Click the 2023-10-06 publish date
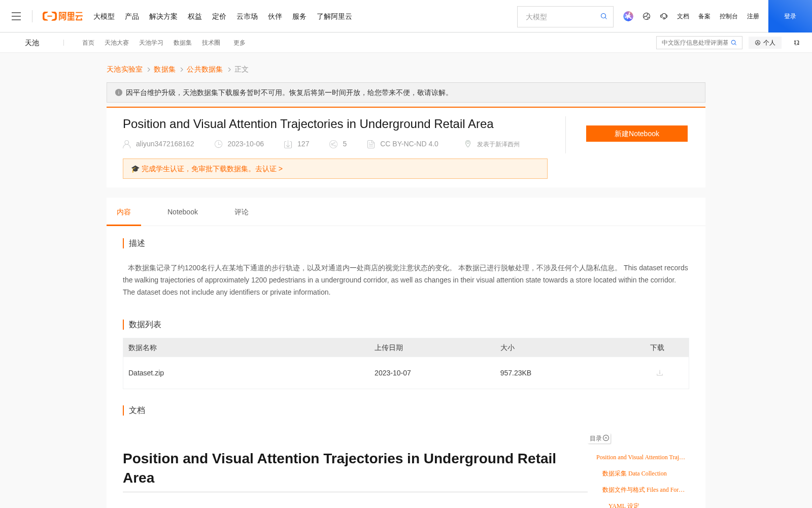Image resolution: width=812 pixels, height=508 pixels. (246, 144)
